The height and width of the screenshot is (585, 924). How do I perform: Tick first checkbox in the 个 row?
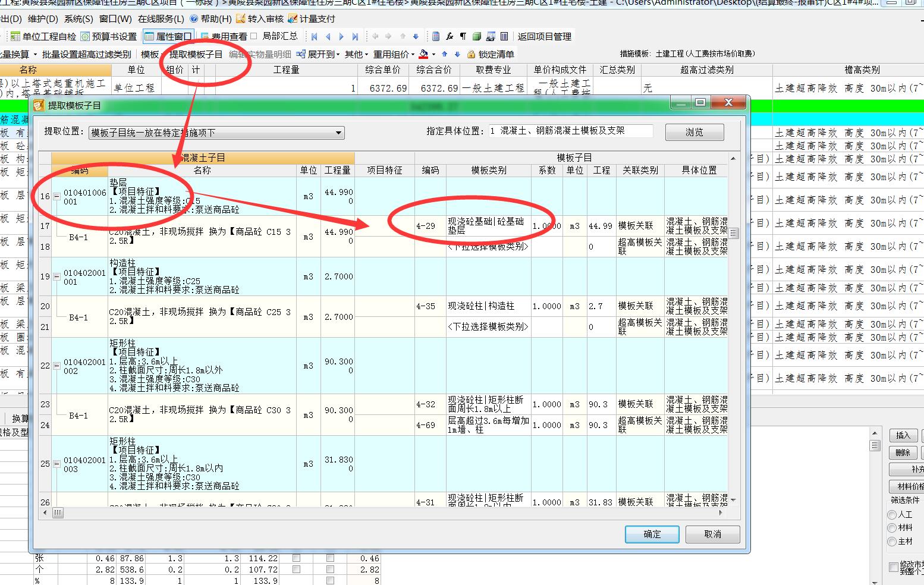click(296, 570)
